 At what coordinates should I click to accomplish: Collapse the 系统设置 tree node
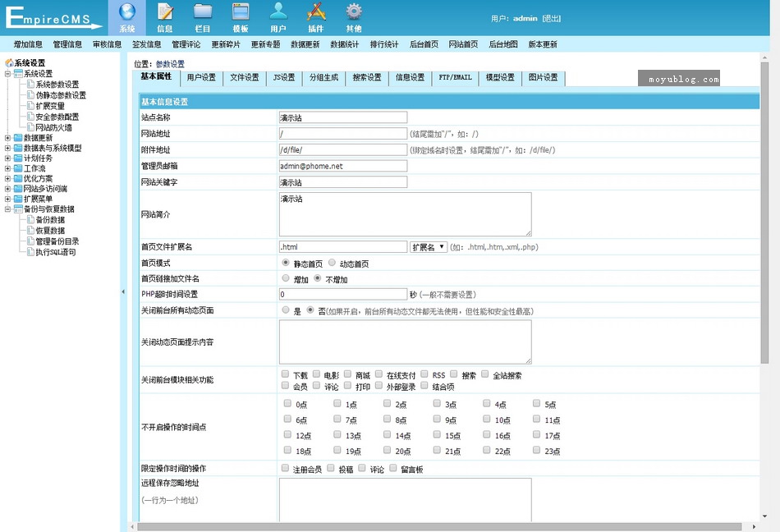(7, 74)
